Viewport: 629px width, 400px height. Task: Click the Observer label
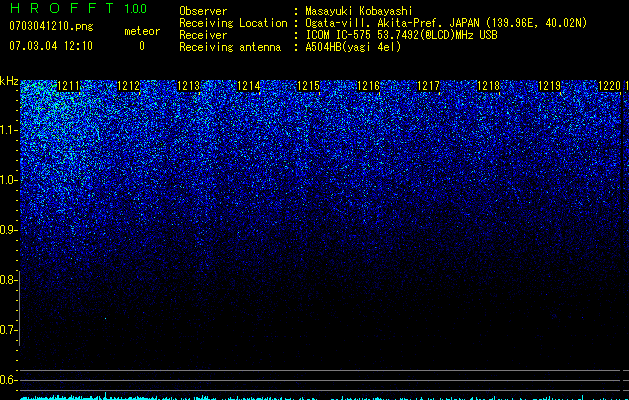point(203,11)
